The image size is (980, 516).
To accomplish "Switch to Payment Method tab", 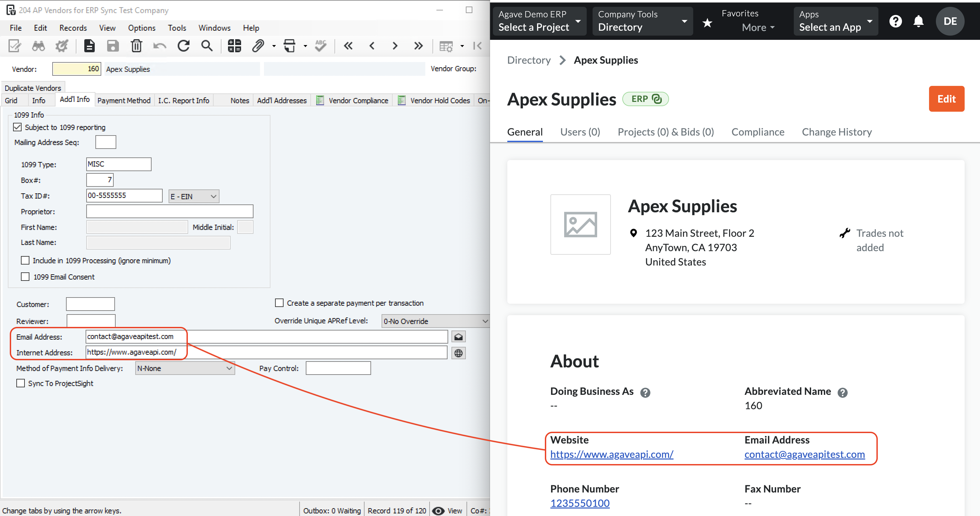I will 124,100.
